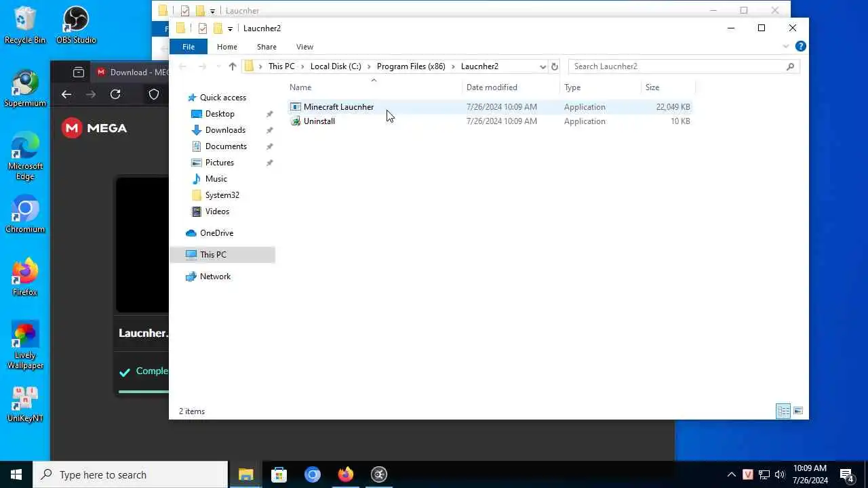Open UniKeyNT desktop shortcut

(x=25, y=403)
